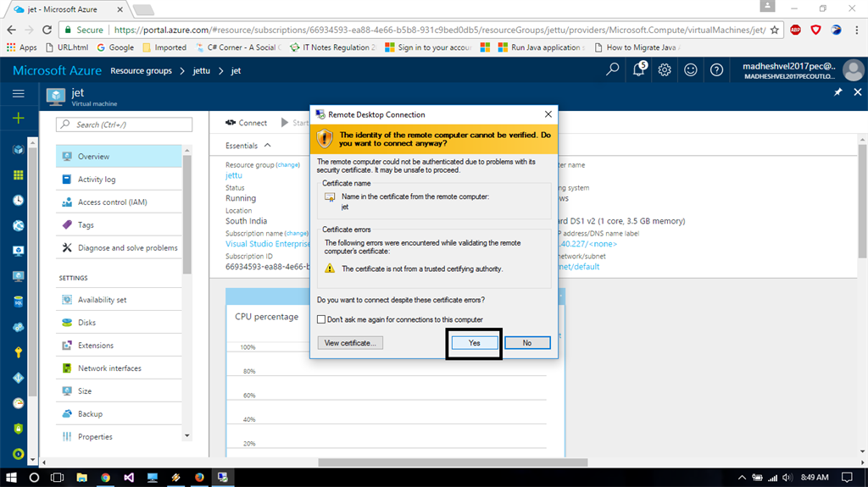Check Don't ask me again checkbox

pos(321,319)
